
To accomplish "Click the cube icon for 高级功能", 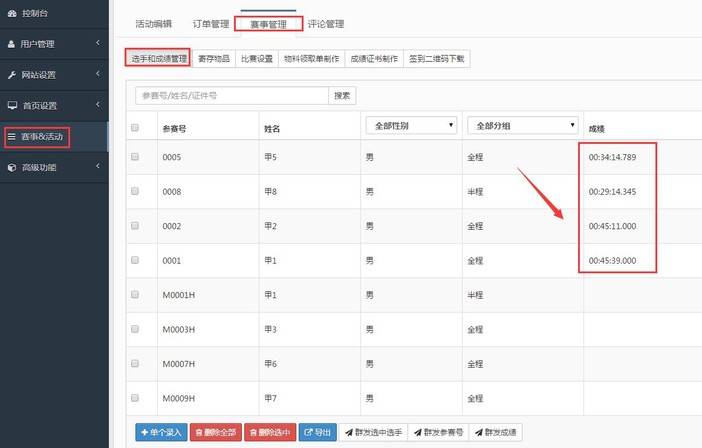I will pos(12,167).
